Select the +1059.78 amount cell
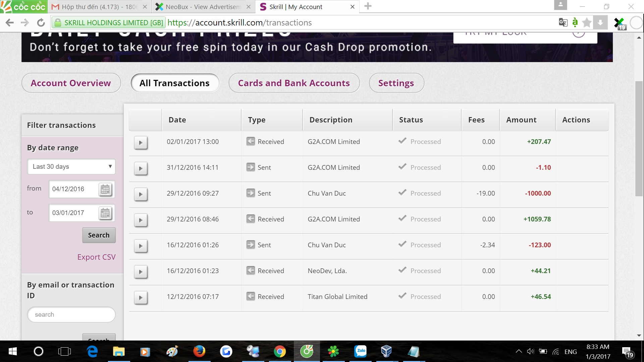 (537, 219)
